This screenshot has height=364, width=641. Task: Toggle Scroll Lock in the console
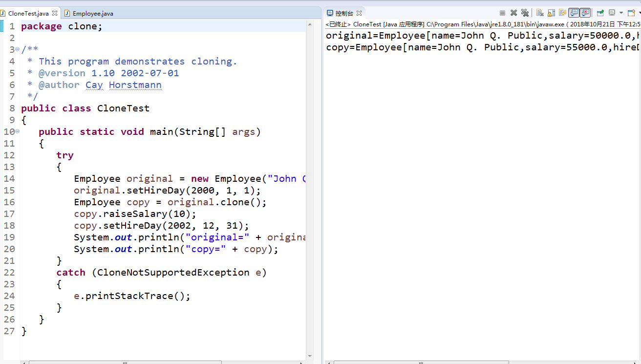pos(551,13)
